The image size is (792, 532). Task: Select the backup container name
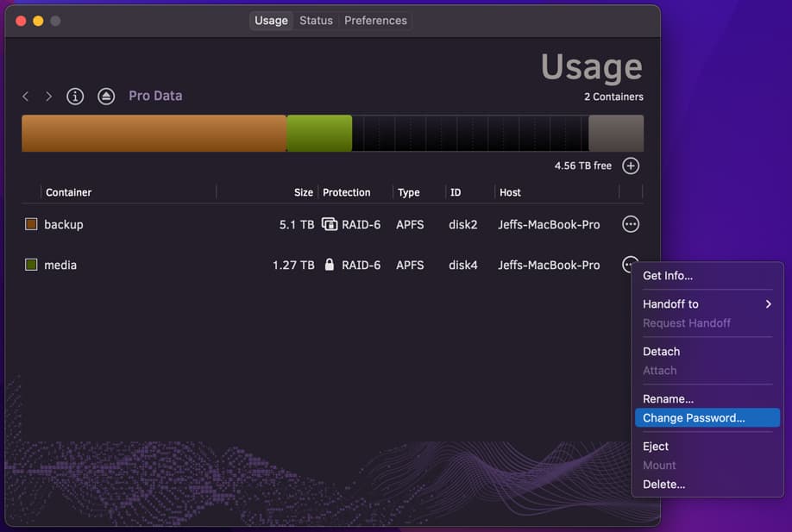[64, 224]
